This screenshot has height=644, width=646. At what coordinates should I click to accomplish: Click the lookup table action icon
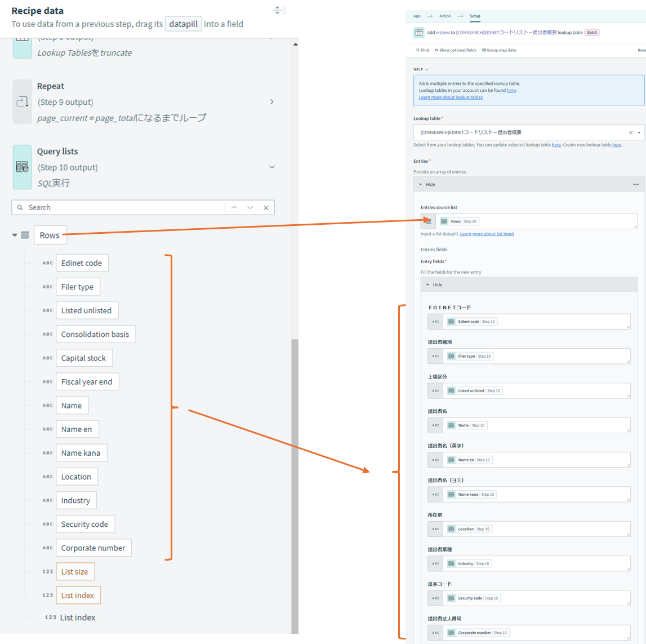(x=418, y=33)
